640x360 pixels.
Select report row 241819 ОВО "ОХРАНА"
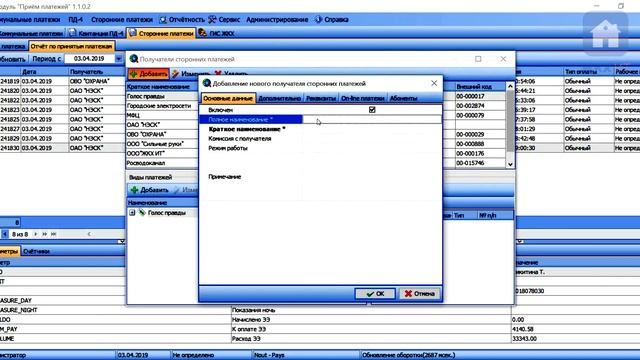pos(62,81)
